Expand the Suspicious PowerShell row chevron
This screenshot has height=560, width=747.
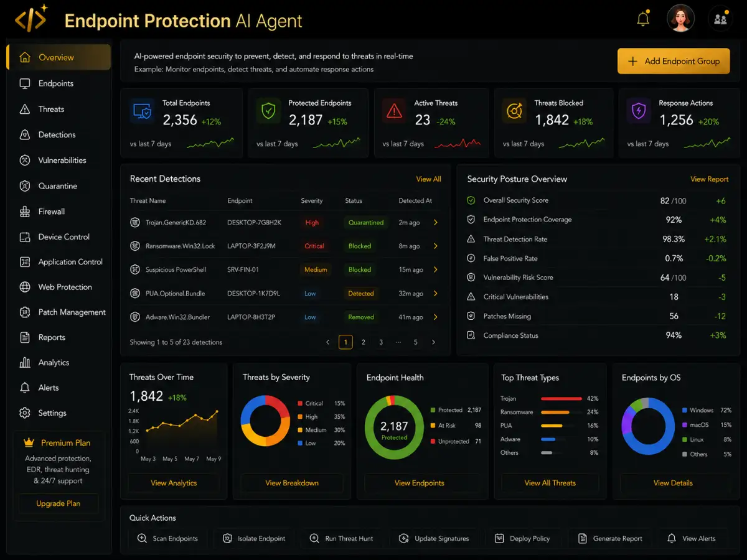coord(435,269)
